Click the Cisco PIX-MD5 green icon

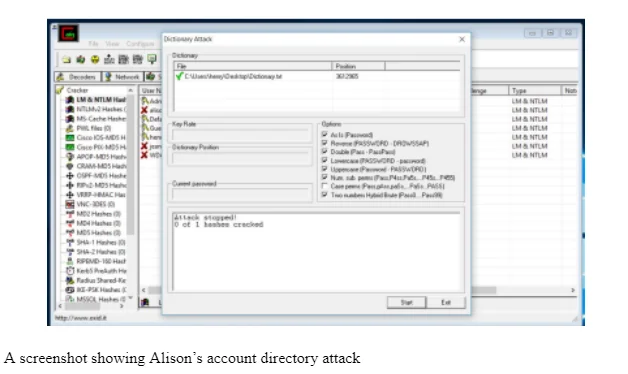[70, 147]
